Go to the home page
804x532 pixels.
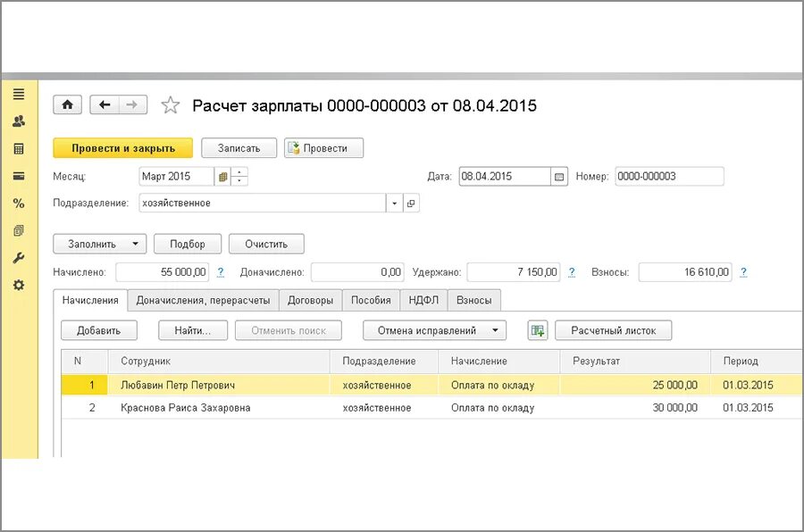[x=67, y=105]
